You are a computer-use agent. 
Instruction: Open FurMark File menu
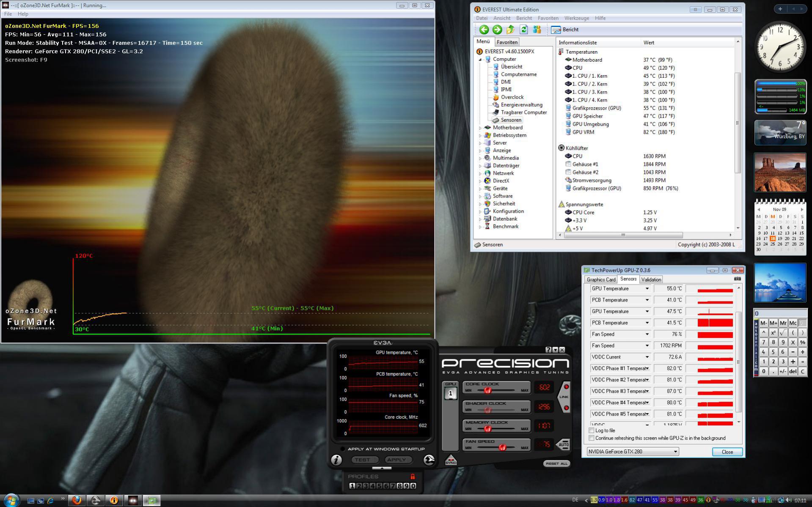coord(8,14)
